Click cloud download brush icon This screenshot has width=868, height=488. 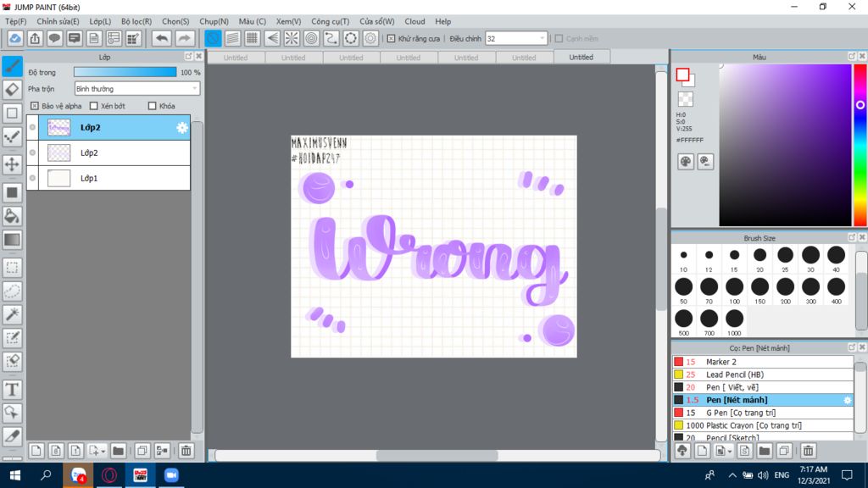682,451
